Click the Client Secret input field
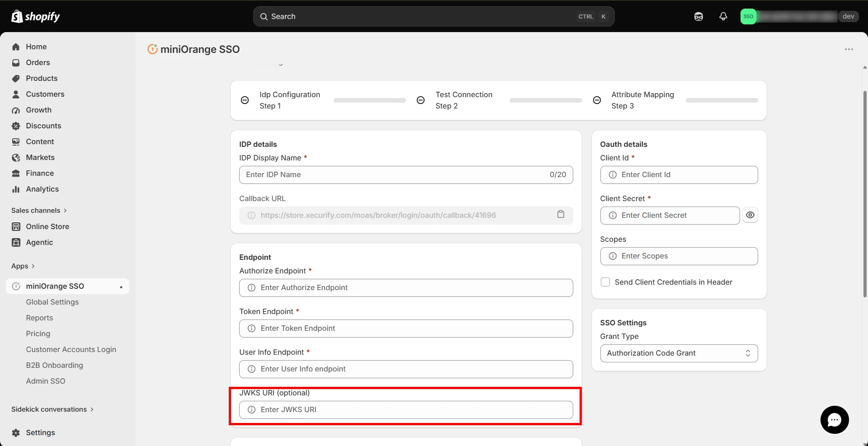Screen dimensions: 868x446 [x=670, y=216]
